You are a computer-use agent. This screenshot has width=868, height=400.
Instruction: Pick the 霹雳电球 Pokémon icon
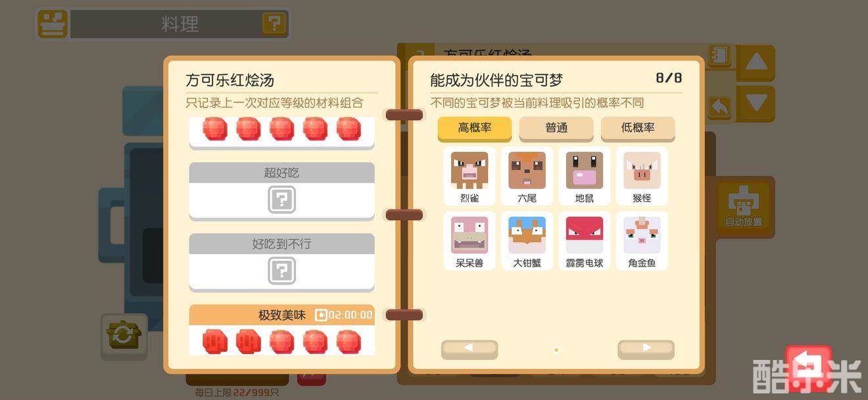click(x=585, y=240)
